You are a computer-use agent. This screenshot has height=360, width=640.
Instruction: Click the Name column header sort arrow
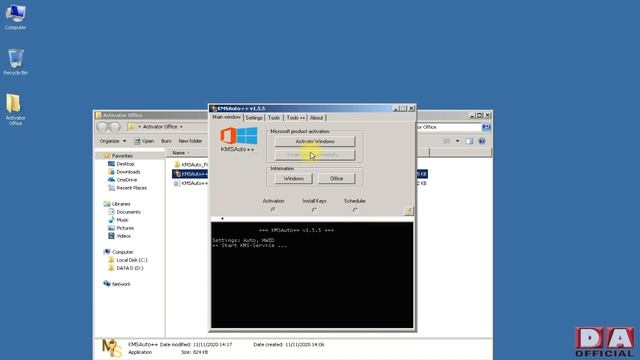click(x=188, y=153)
